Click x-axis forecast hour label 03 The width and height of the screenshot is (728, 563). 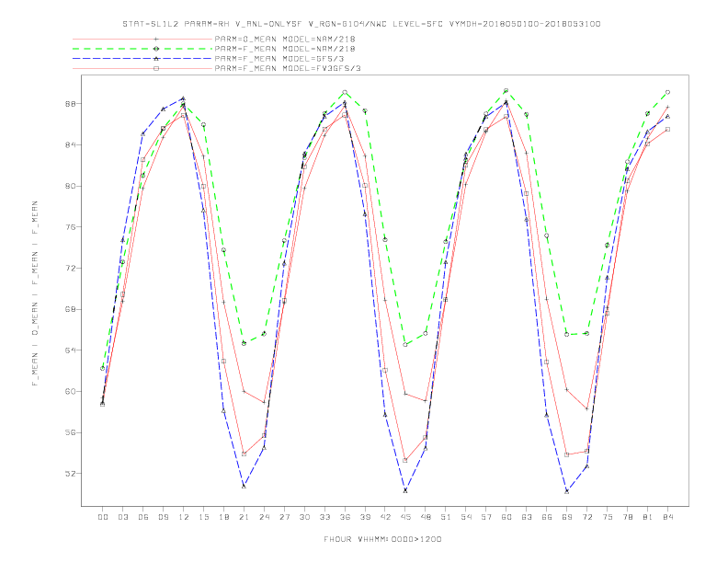122,517
